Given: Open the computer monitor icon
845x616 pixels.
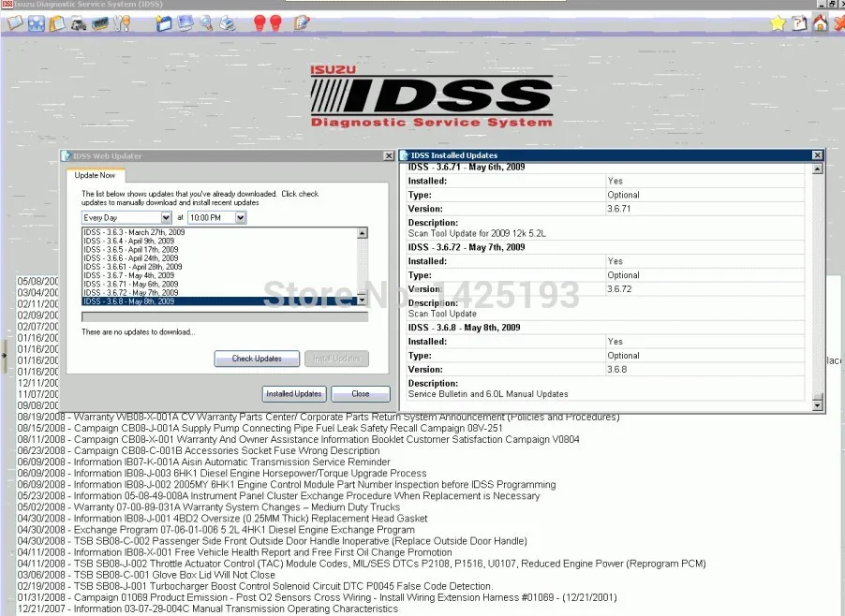Looking at the screenshot, I should [185, 23].
